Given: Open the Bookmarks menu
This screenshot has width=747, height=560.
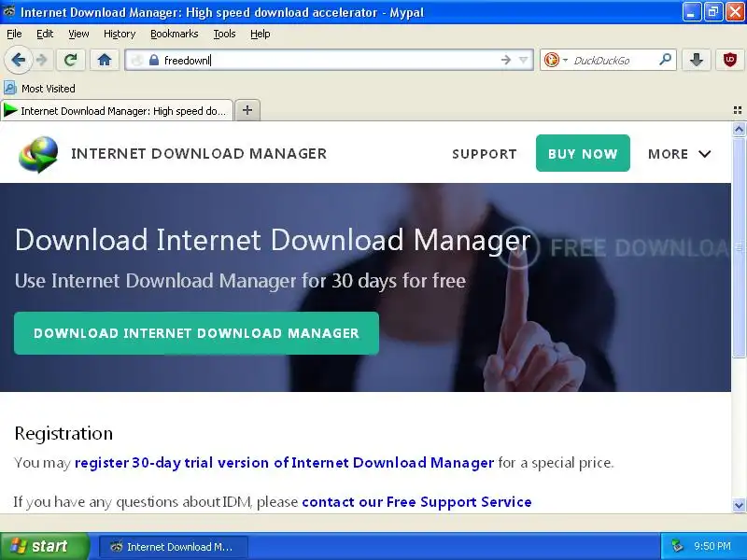Looking at the screenshot, I should 175,34.
